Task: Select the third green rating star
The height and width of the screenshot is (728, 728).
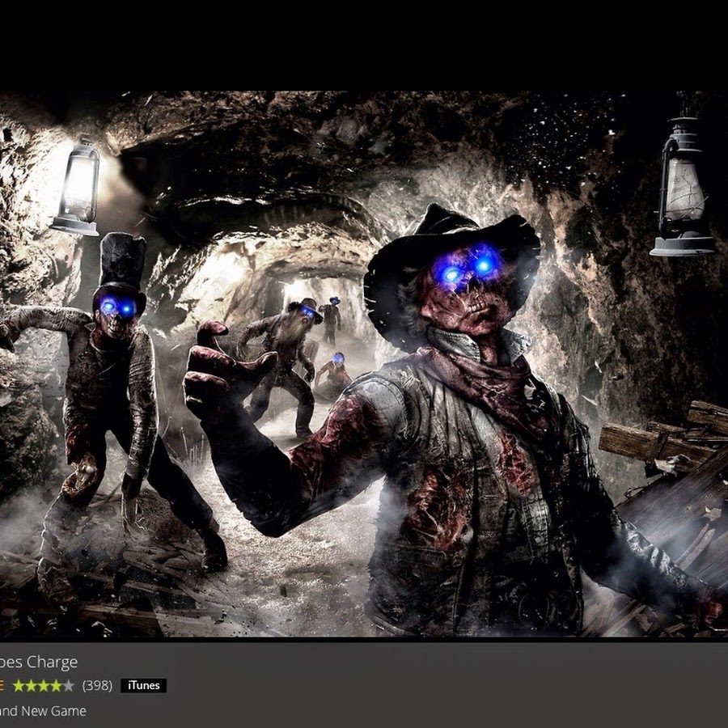Action: (x=44, y=685)
